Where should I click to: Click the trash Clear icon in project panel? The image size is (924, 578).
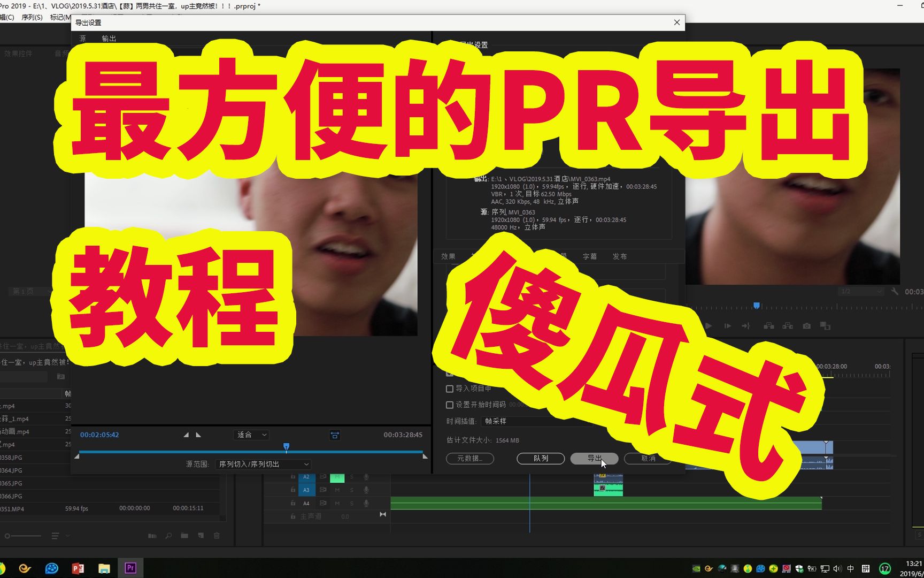pos(217,536)
